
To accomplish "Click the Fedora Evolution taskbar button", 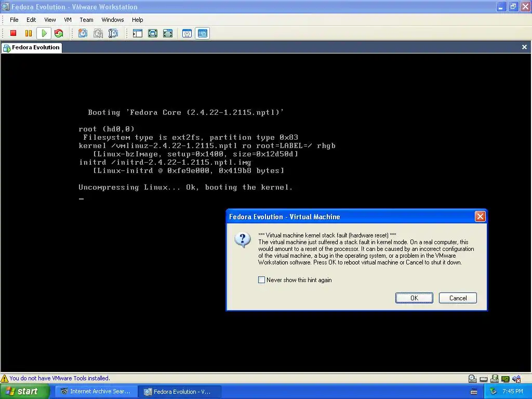I will coord(180,392).
